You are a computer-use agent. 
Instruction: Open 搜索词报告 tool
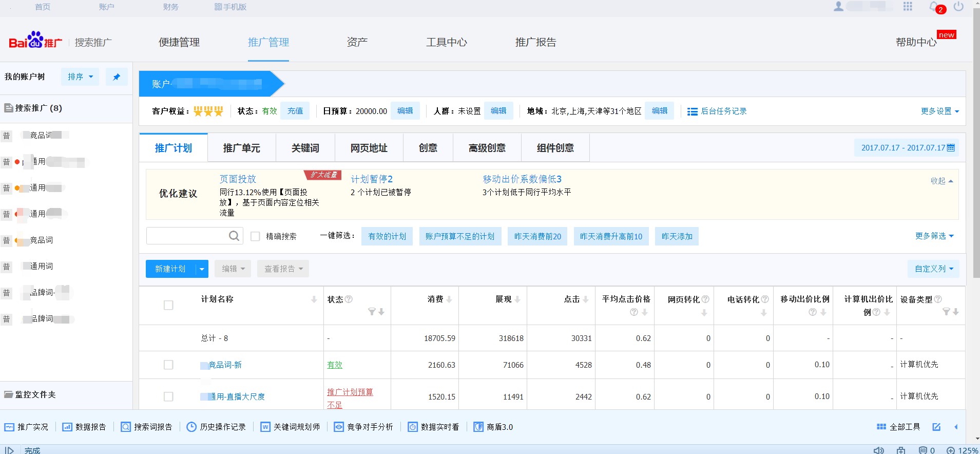point(147,427)
